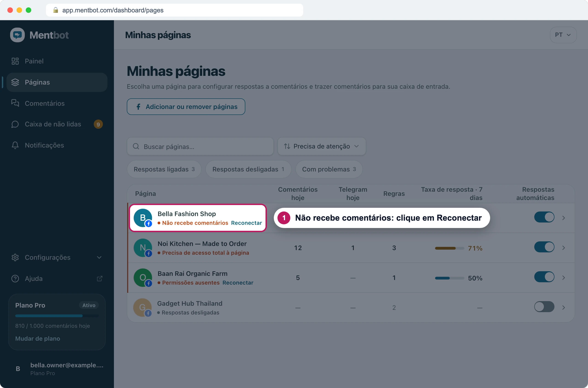The image size is (588, 388).
Task: Filter by Respostas desligadas tab
Action: pos(248,169)
